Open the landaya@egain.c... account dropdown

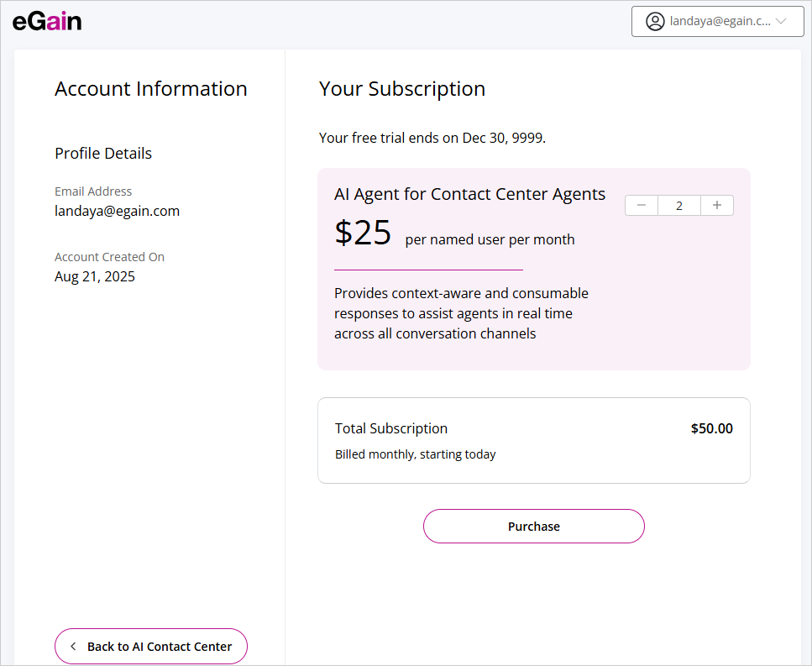tap(719, 22)
